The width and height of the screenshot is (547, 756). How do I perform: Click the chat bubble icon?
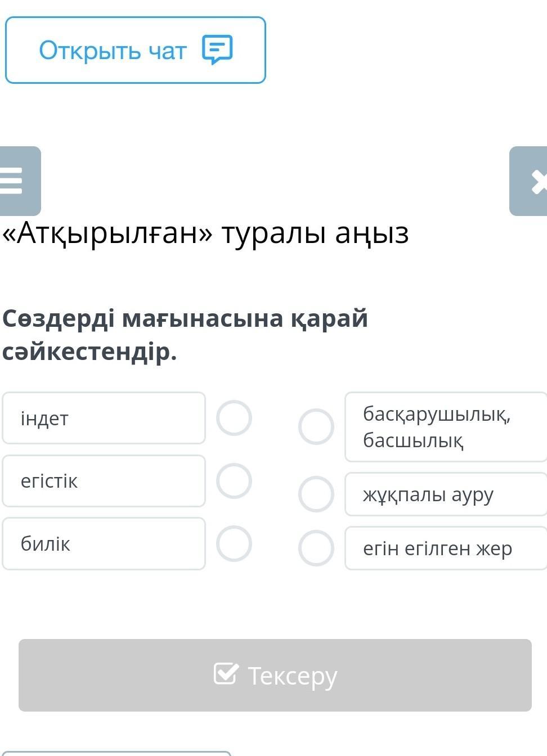[x=217, y=50]
